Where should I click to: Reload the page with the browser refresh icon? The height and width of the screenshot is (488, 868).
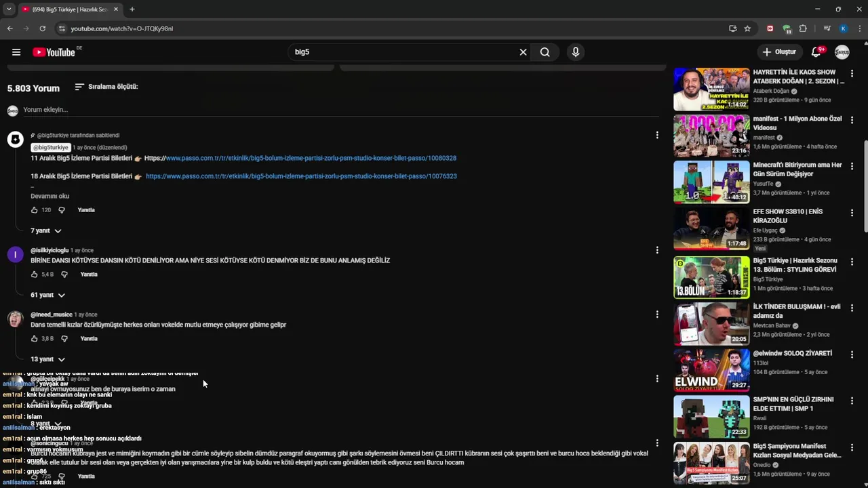(42, 28)
